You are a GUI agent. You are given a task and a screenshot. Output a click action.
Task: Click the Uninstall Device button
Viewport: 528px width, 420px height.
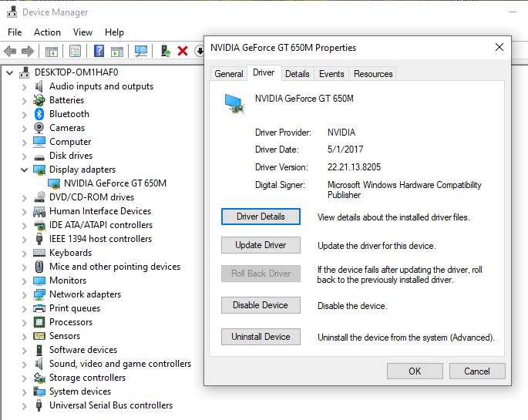[261, 337]
